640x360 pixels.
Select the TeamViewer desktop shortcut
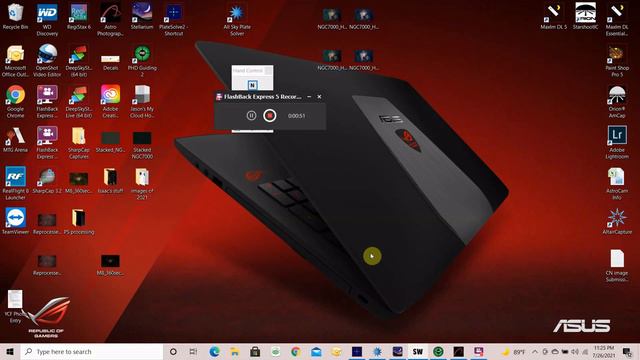[15, 221]
